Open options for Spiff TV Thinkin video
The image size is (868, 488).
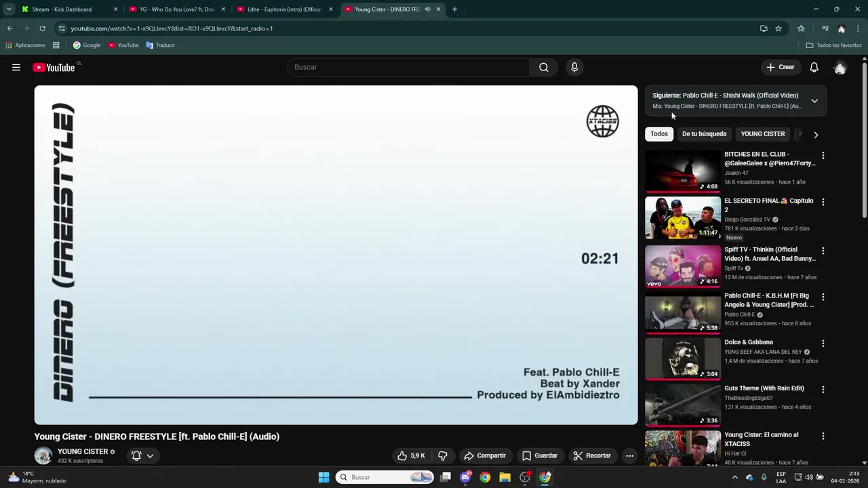[823, 251]
